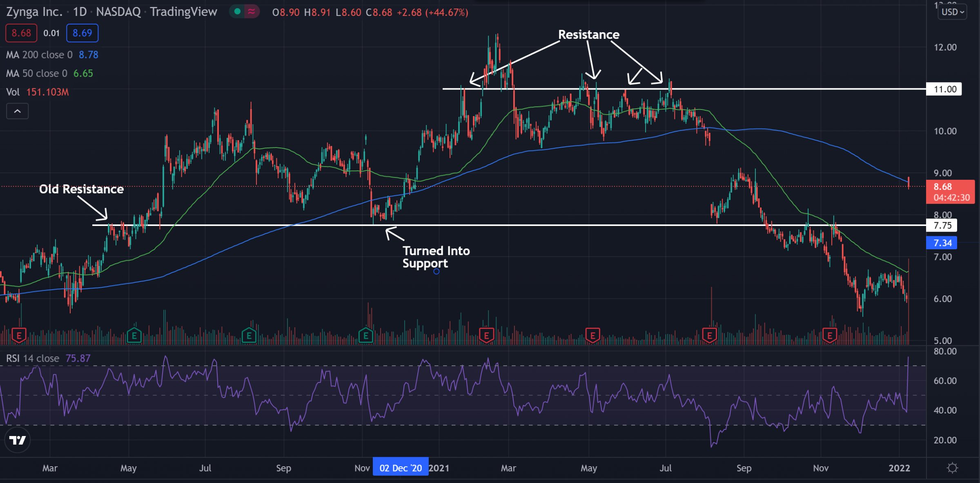
Task: Click the red 8.68 current price label
Action: pyautogui.click(x=951, y=192)
